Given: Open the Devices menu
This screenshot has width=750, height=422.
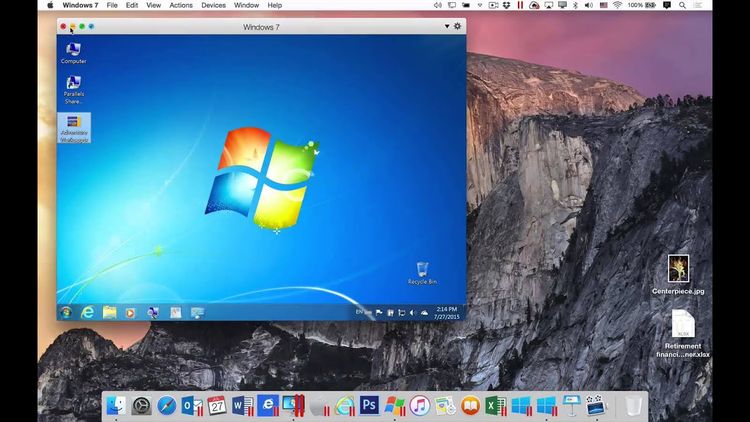Looking at the screenshot, I should 213,5.
